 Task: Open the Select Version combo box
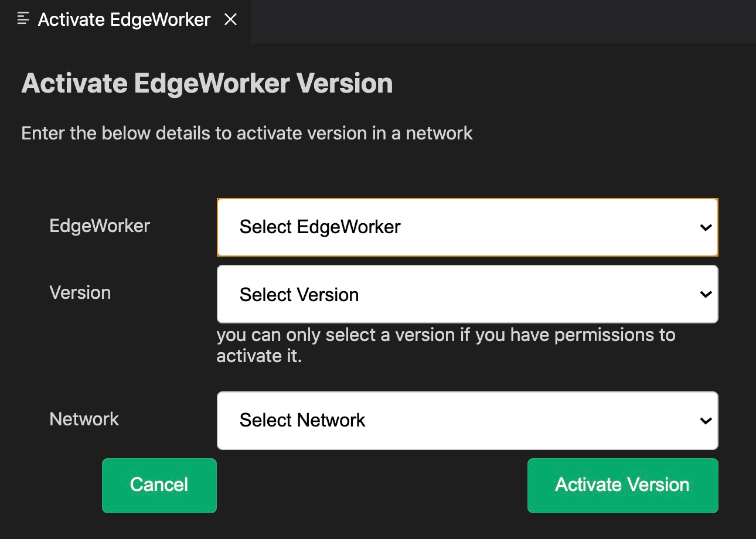pyautogui.click(x=468, y=294)
